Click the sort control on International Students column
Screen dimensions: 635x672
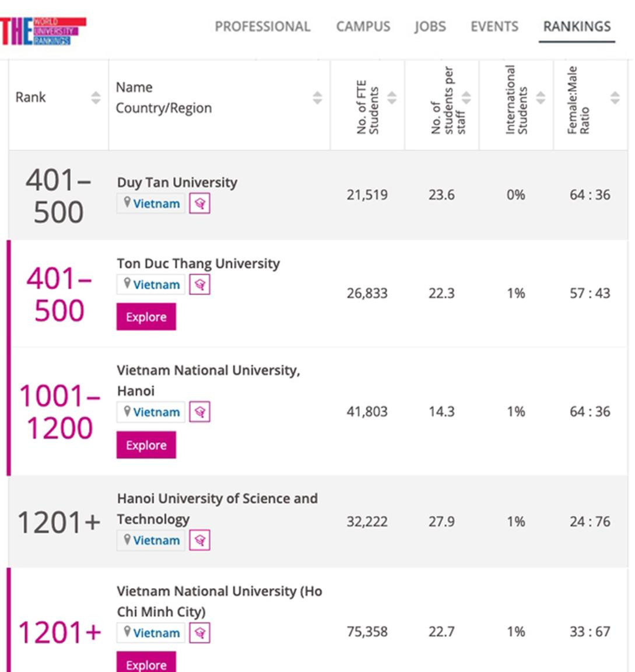[539, 97]
